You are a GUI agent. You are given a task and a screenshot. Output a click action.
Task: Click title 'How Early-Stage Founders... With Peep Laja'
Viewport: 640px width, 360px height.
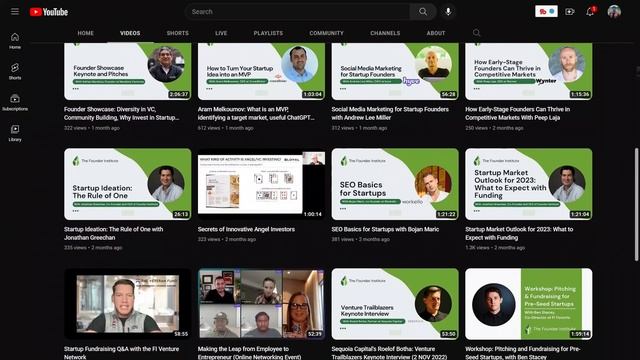pyautogui.click(x=518, y=113)
